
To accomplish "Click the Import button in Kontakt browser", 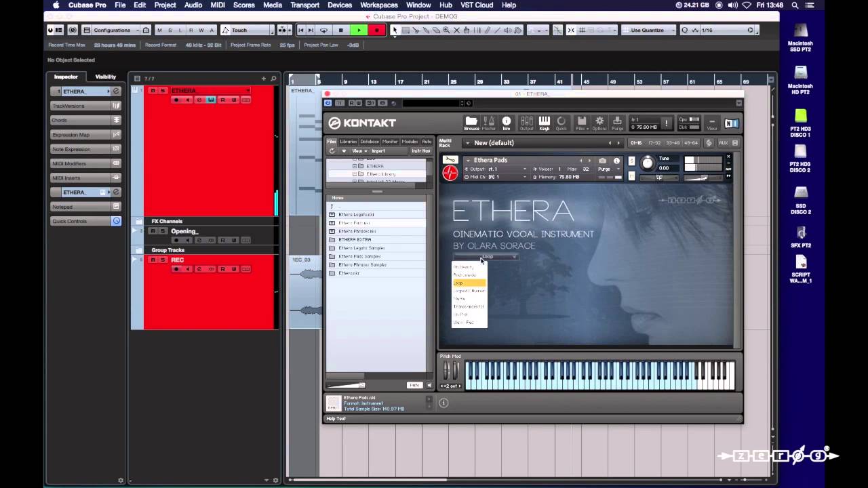I will point(378,151).
